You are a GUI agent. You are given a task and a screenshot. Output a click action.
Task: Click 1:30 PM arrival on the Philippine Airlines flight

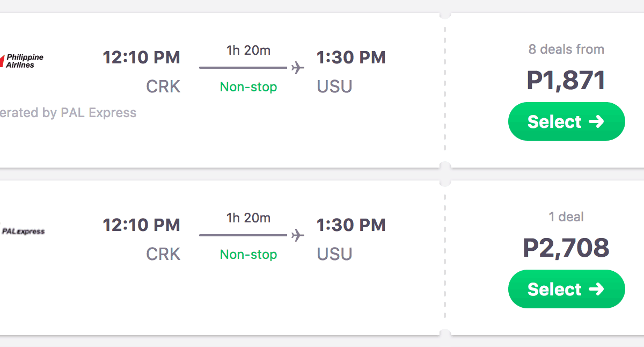(351, 57)
